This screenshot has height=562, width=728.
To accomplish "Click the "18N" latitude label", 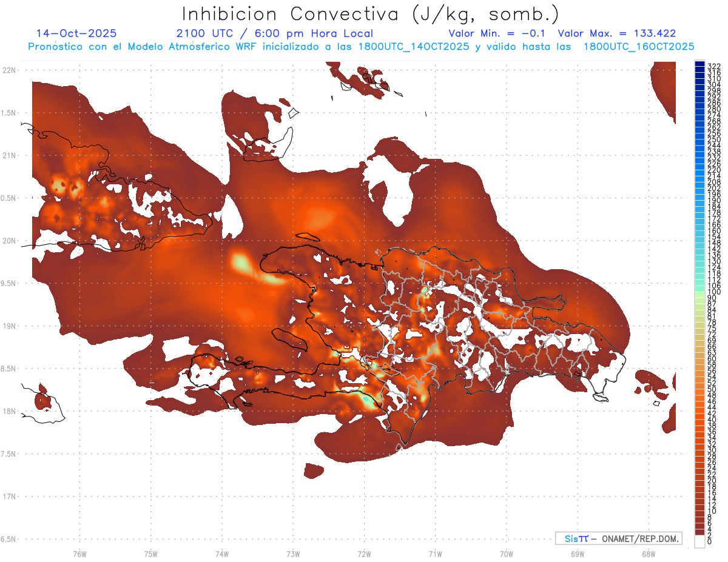I will [8, 412].
